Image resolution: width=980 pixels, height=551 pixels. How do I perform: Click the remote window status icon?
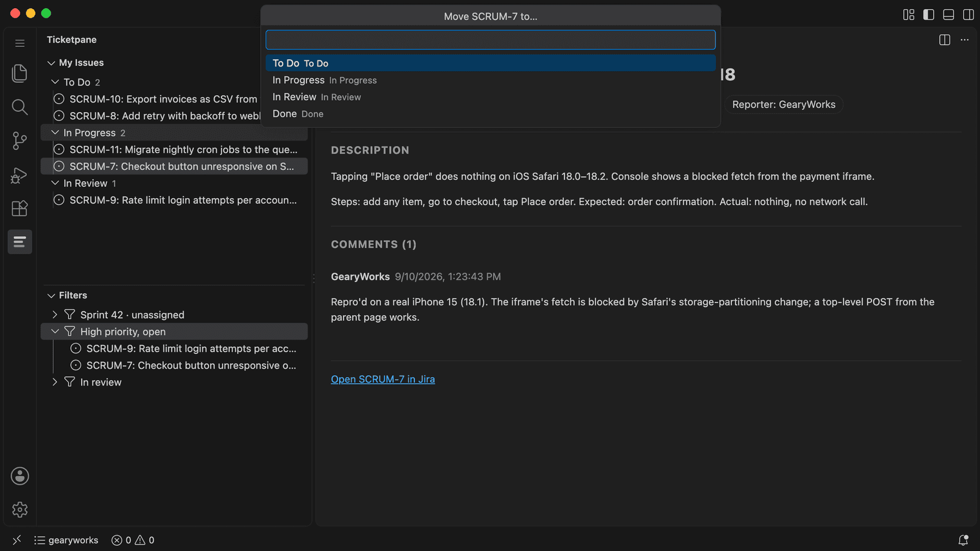click(x=17, y=540)
